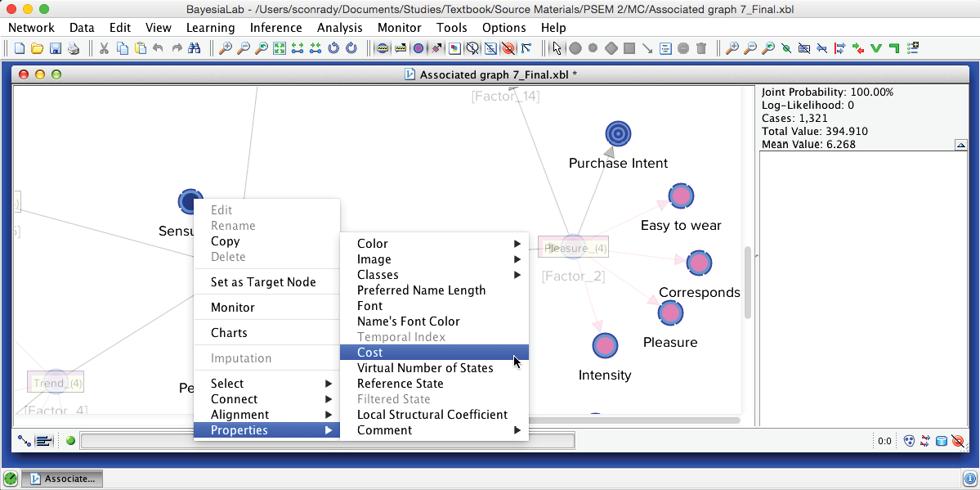Choose Monitor from the context menu
The height and width of the screenshot is (490, 980).
267,308
